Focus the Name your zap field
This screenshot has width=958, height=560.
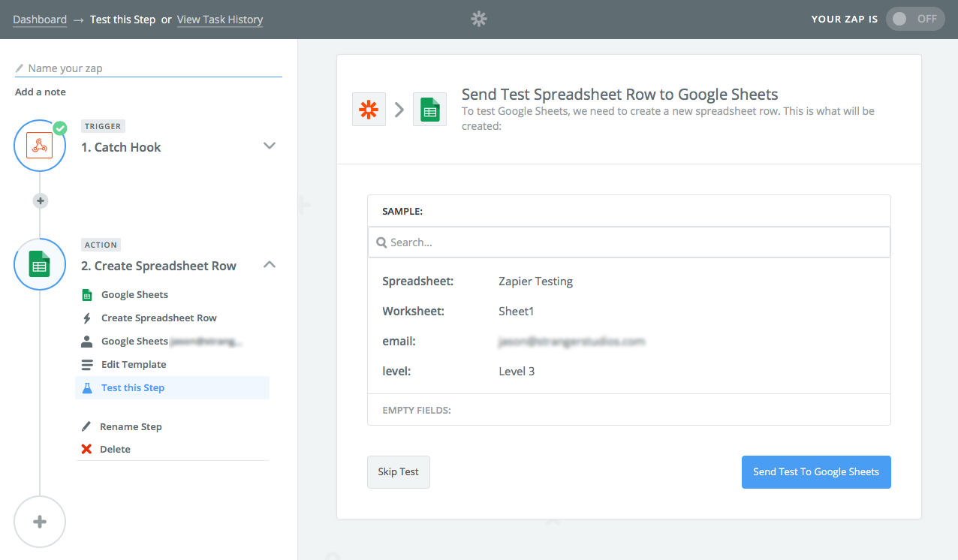click(x=149, y=68)
